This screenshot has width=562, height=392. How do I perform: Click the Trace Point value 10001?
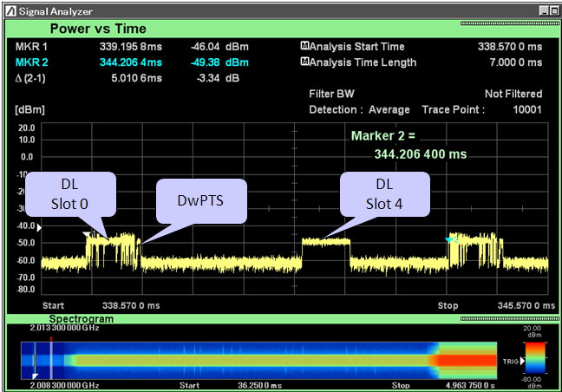tap(527, 109)
